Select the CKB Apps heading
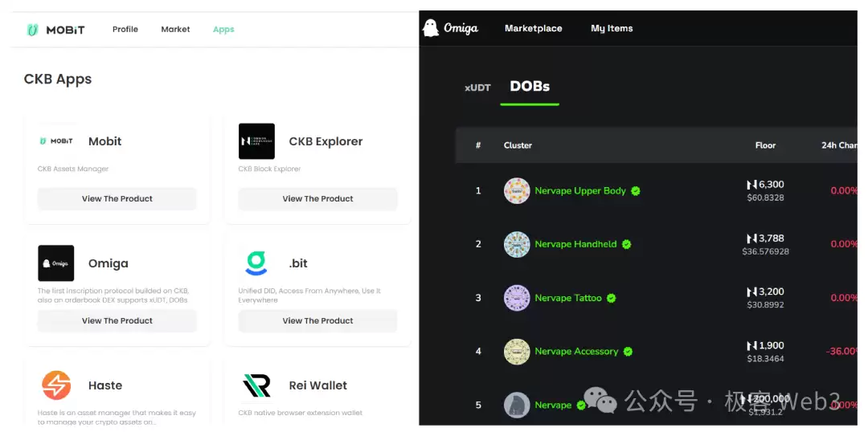 tap(58, 79)
